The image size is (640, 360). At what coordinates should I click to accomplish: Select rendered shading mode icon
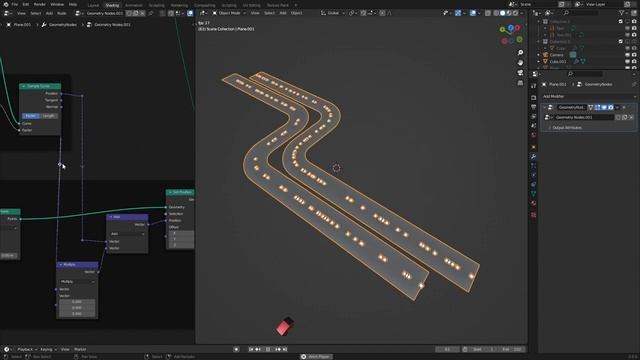tap(515, 13)
